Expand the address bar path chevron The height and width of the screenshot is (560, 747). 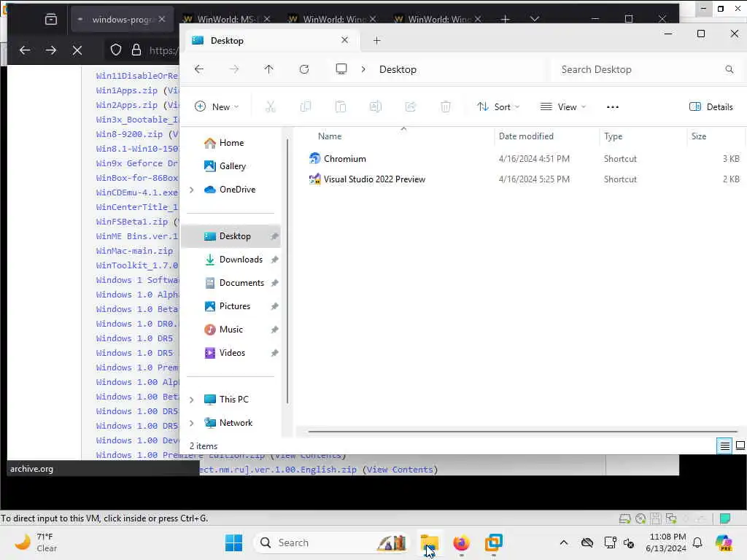tap(363, 69)
